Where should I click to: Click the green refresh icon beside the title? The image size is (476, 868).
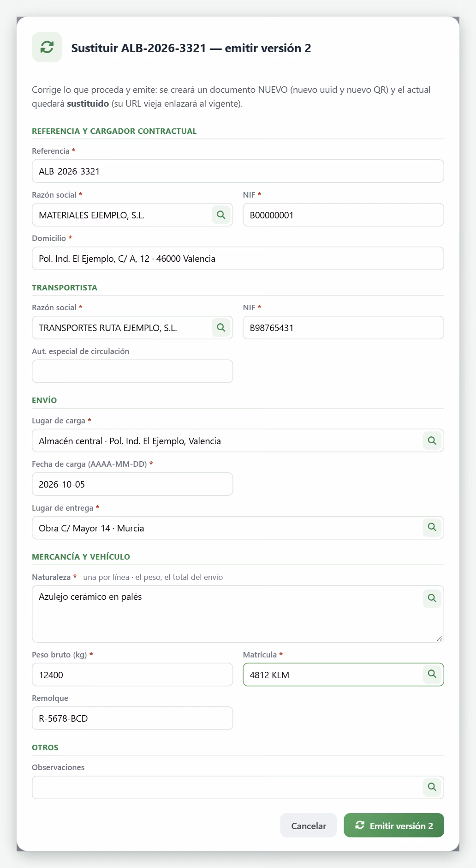tap(47, 47)
